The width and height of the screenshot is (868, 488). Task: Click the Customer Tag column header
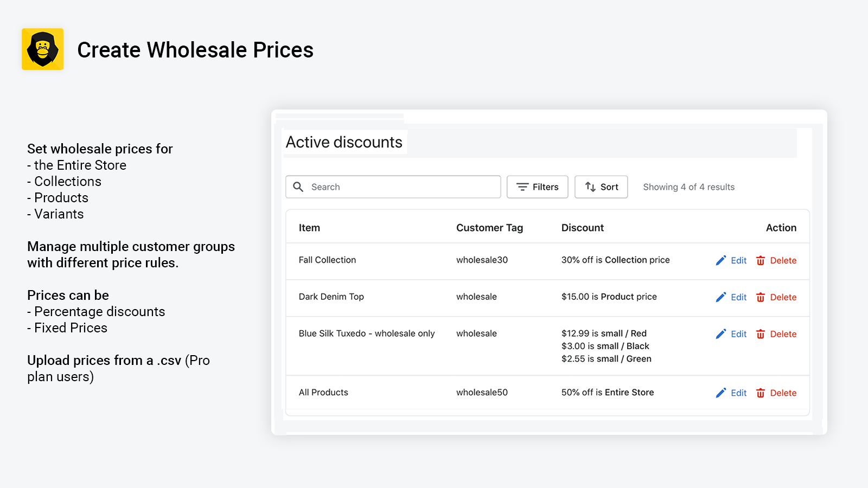click(489, 228)
